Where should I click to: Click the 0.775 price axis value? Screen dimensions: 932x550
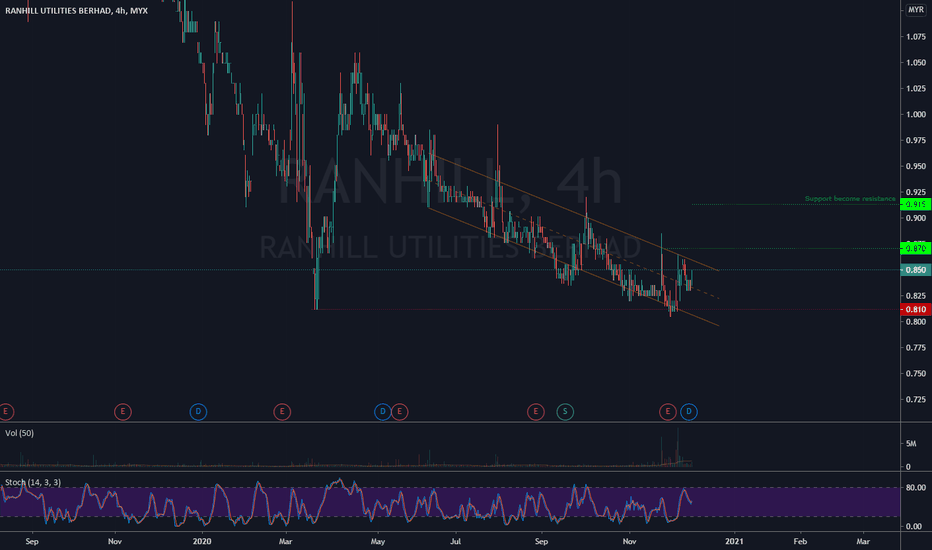[x=916, y=347]
